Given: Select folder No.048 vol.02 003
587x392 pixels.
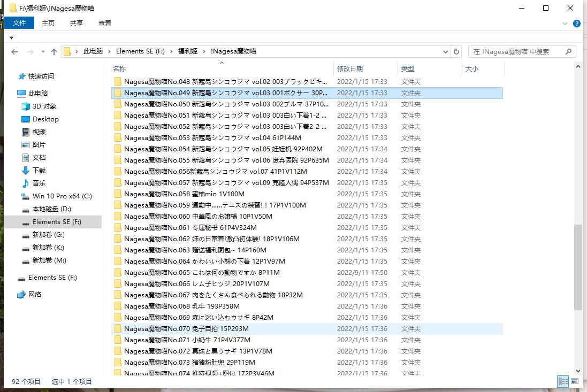Looking at the screenshot, I should coord(307,81).
